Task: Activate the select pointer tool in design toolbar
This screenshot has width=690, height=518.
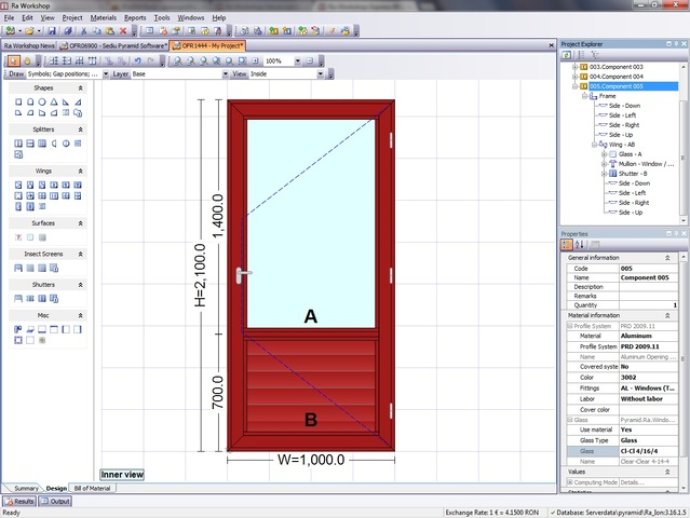Action: coord(14,61)
